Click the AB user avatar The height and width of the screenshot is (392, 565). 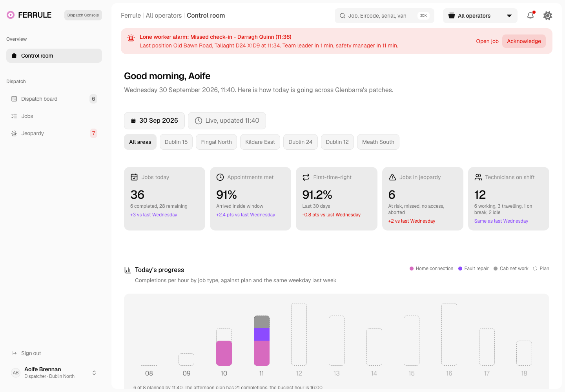[16, 373]
